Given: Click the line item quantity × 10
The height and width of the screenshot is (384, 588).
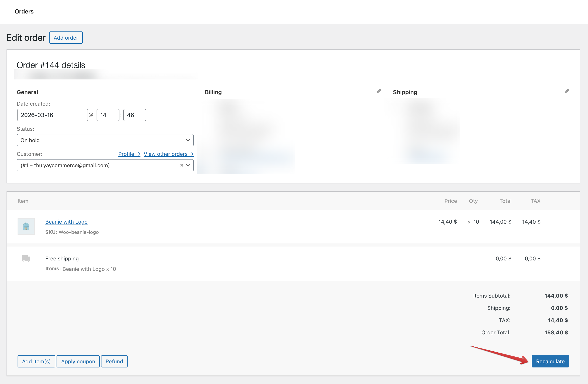Looking at the screenshot, I should [473, 222].
